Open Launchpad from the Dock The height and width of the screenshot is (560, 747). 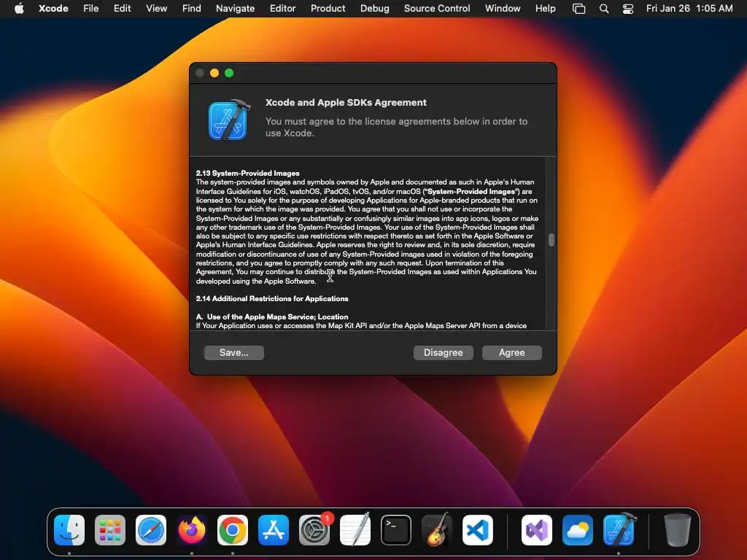pos(110,530)
